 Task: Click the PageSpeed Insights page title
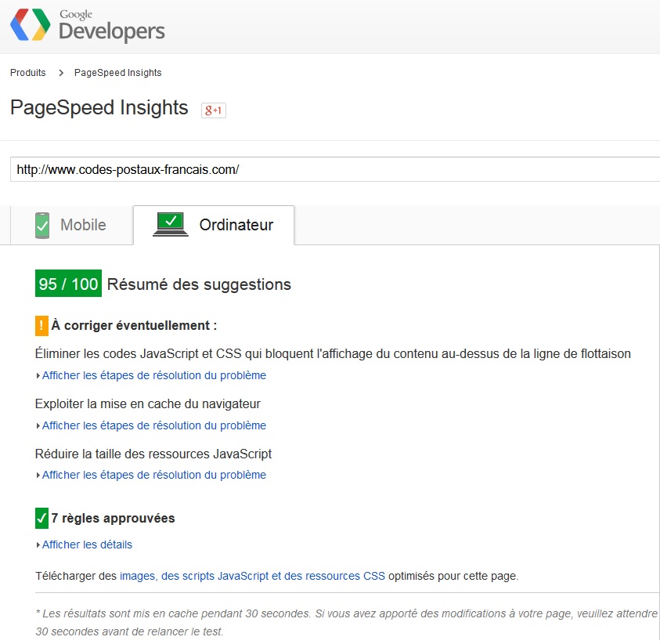click(x=99, y=108)
